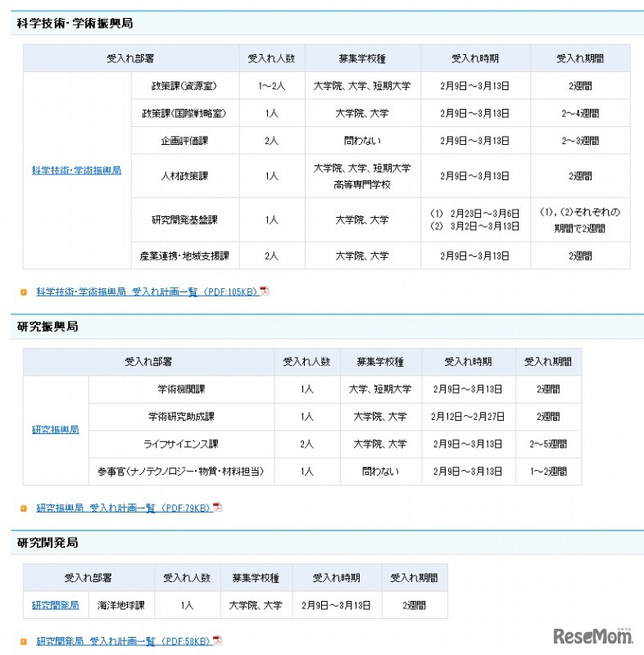Image resolution: width=644 pixels, height=655 pixels.
Task: Click 大学院、大学、短期大学 in 政策課(資源室) row
Action: (363, 86)
